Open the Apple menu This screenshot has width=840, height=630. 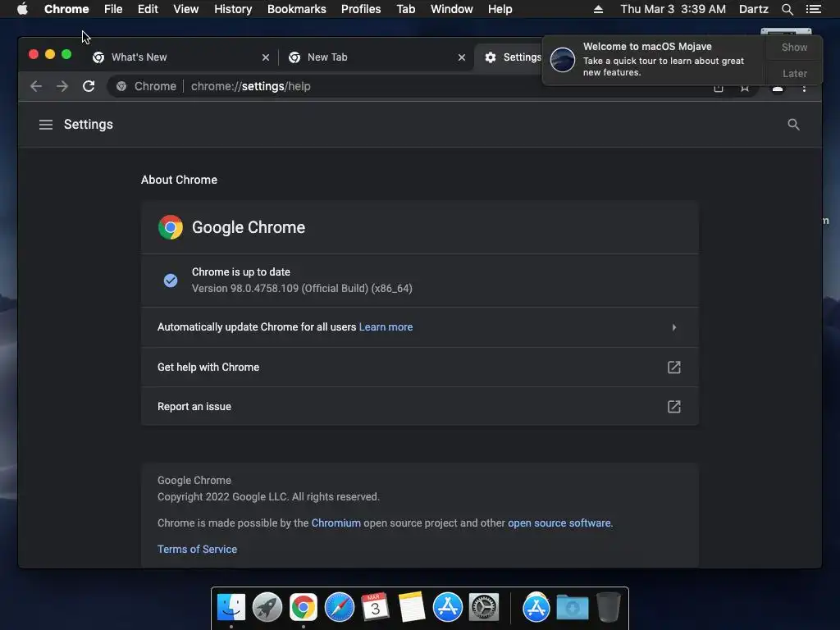coord(22,9)
